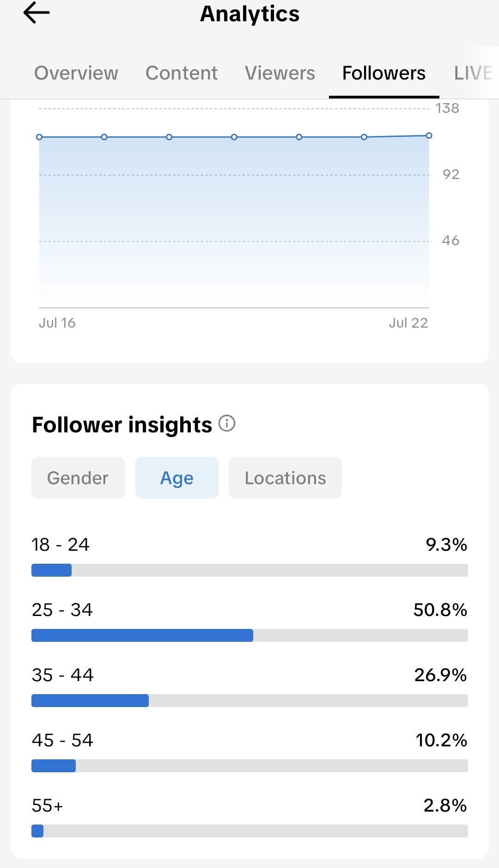
Task: Select the Jul 16 chart data point
Action: 39,137
